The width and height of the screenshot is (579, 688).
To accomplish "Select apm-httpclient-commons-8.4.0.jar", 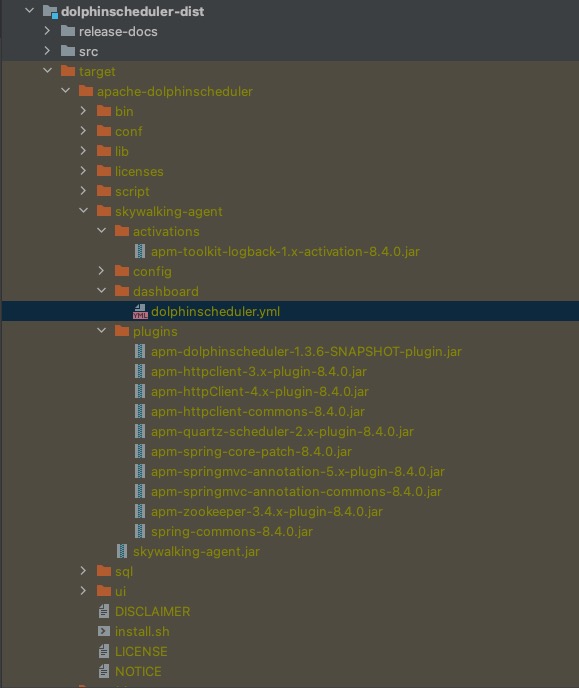I will 258,412.
